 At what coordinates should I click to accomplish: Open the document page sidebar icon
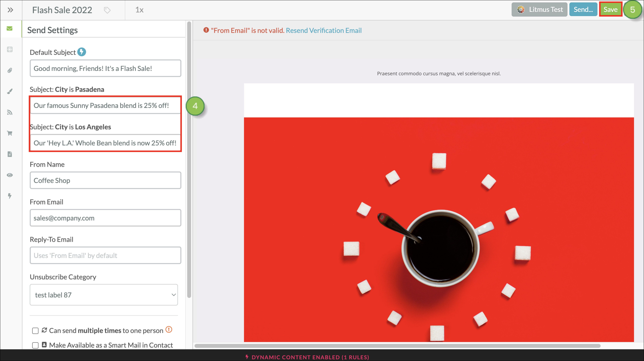coord(10,154)
